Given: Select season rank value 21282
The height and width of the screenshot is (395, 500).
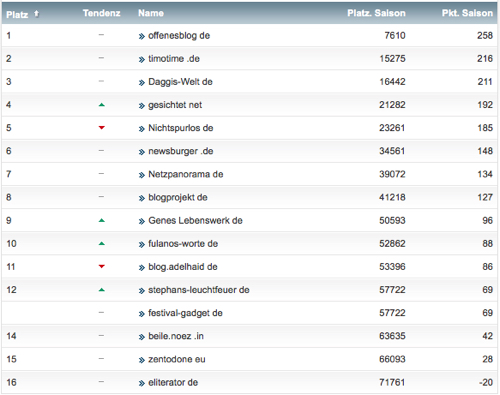Looking at the screenshot, I should tap(392, 105).
